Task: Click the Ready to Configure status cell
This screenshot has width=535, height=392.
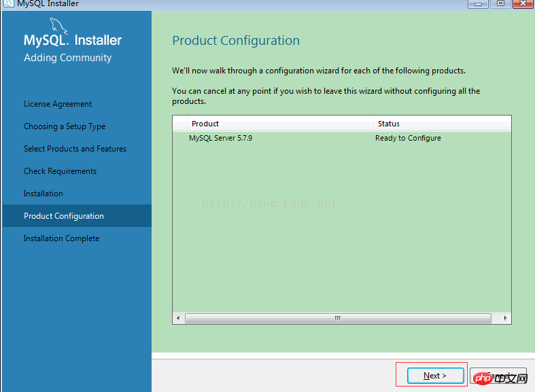Action: [408, 138]
